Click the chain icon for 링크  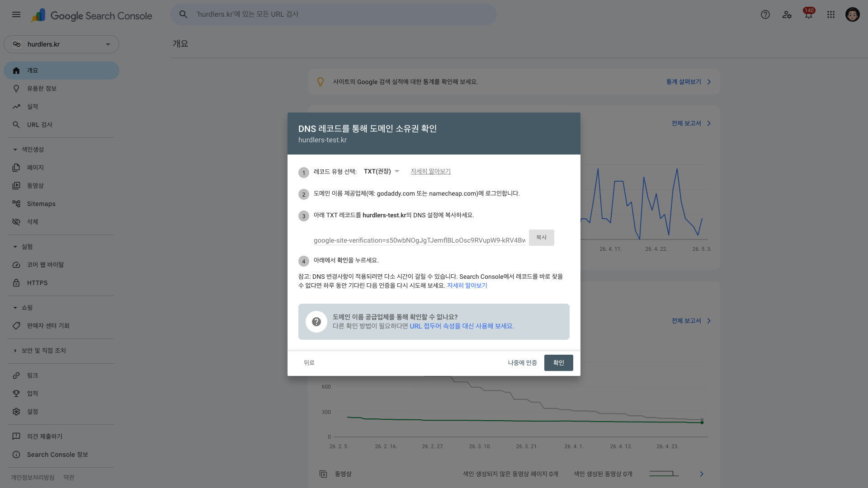(16, 375)
